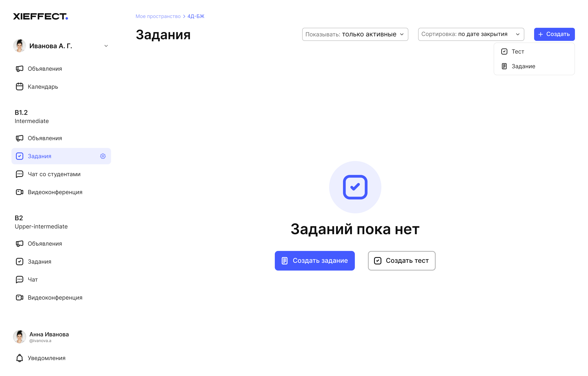Open Анна Иванова profile avatar
This screenshot has width=588, height=376.
(x=20, y=337)
